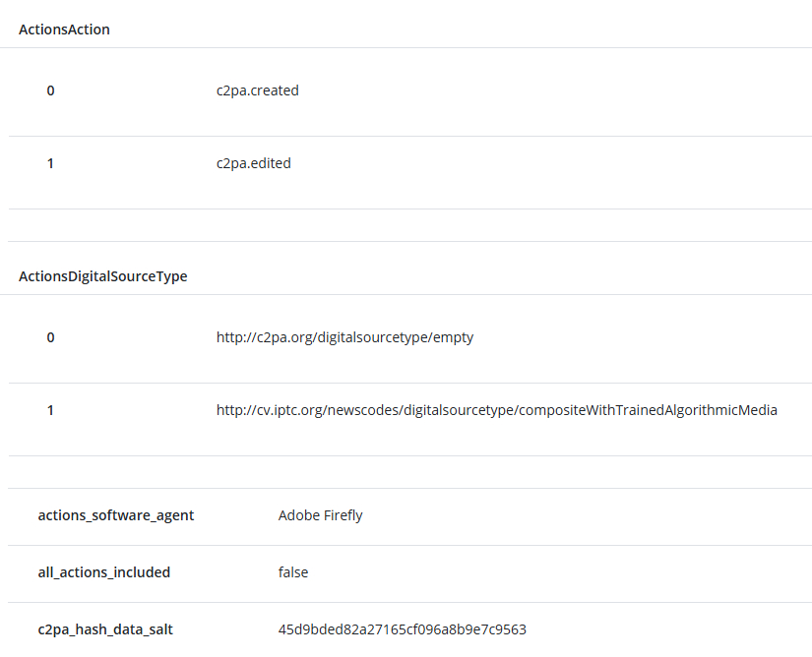812x657 pixels.
Task: Click the actions_software_agent field label
Action: [x=116, y=515]
